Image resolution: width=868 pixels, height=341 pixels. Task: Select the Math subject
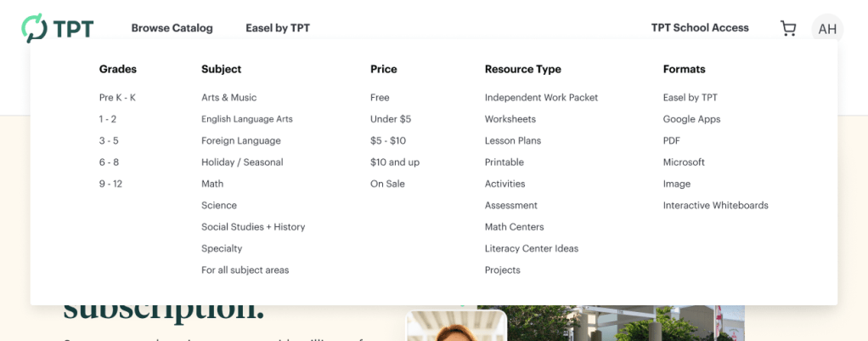(212, 184)
